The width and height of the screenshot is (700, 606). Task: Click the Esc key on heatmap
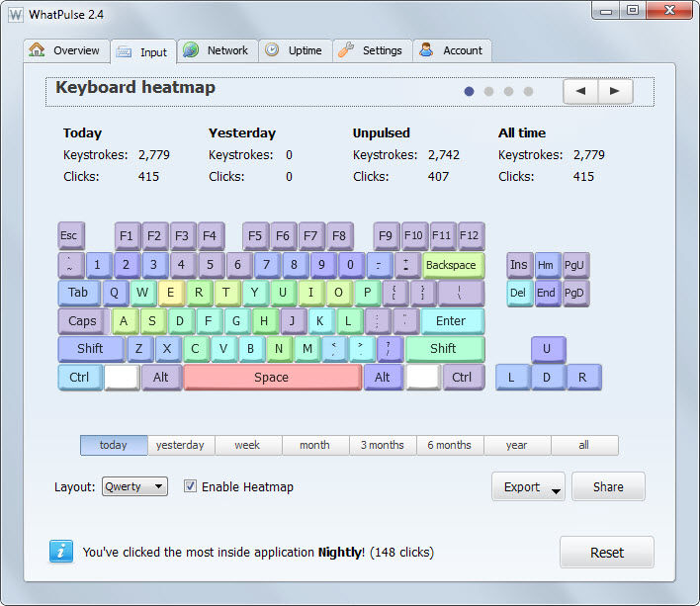[70, 235]
